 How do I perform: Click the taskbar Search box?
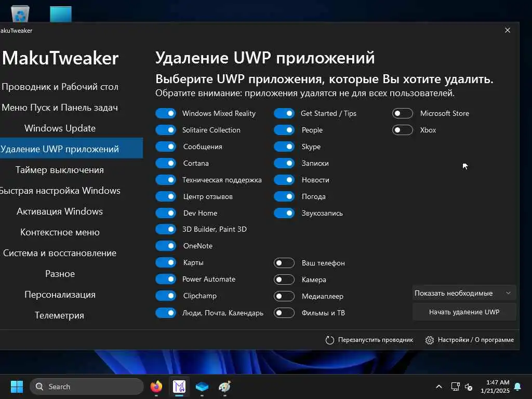point(87,387)
